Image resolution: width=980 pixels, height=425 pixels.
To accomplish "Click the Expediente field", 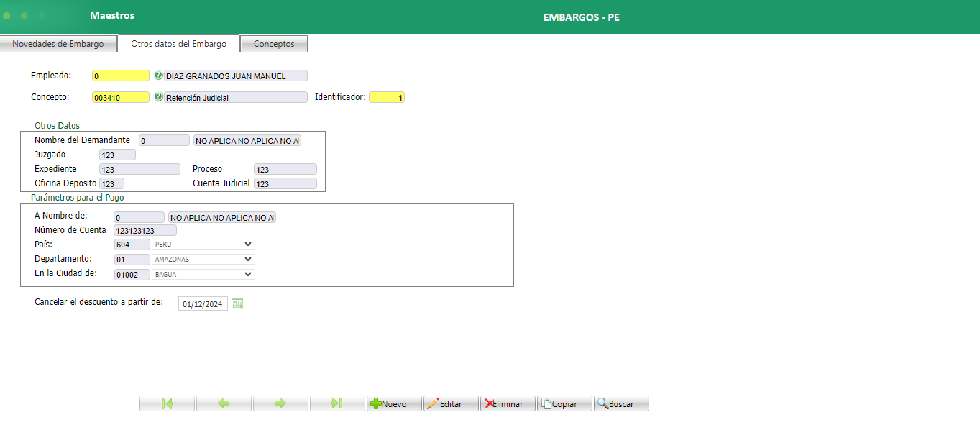I will point(139,170).
